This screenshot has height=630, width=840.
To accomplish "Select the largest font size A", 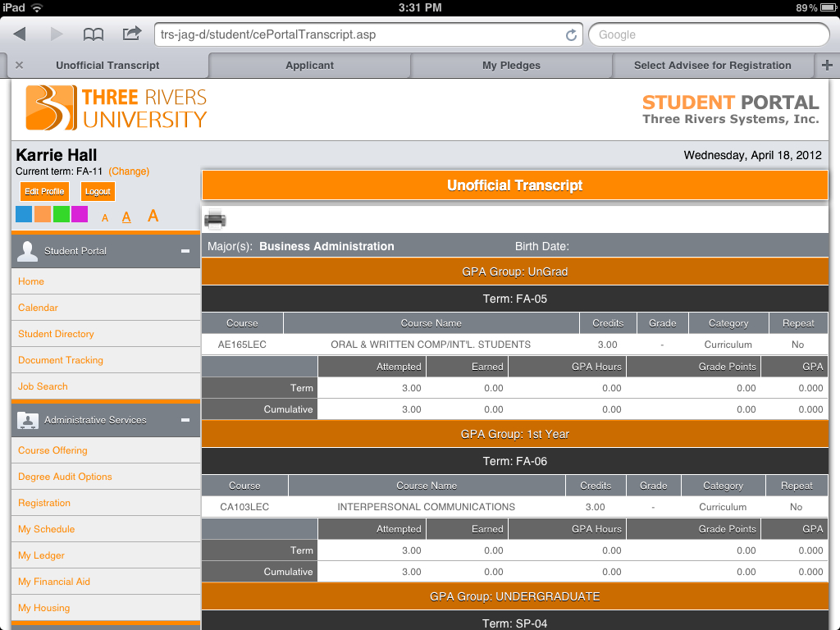I will pyautogui.click(x=153, y=216).
